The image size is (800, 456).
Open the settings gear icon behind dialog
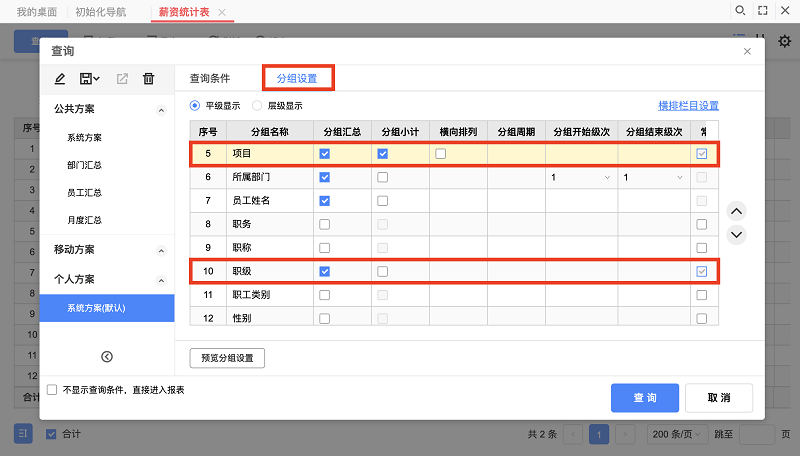click(784, 41)
